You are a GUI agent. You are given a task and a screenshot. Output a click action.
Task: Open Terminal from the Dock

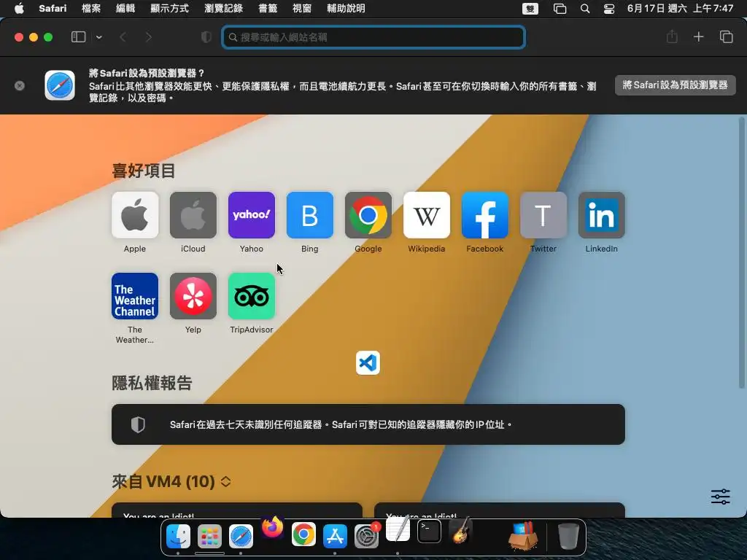pyautogui.click(x=429, y=532)
